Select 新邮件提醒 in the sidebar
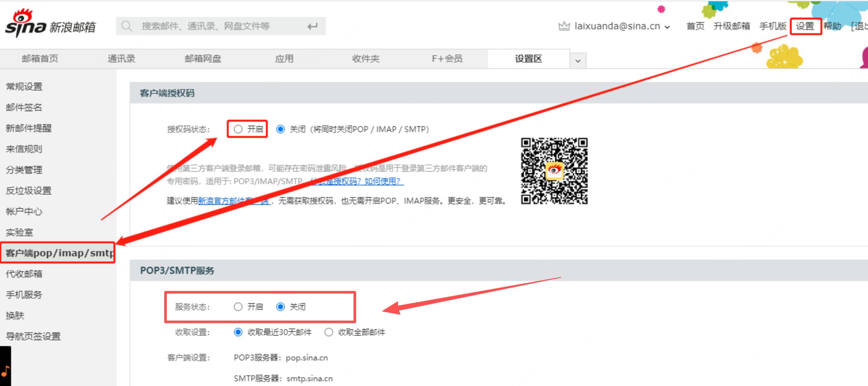The width and height of the screenshot is (868, 386). pos(29,128)
